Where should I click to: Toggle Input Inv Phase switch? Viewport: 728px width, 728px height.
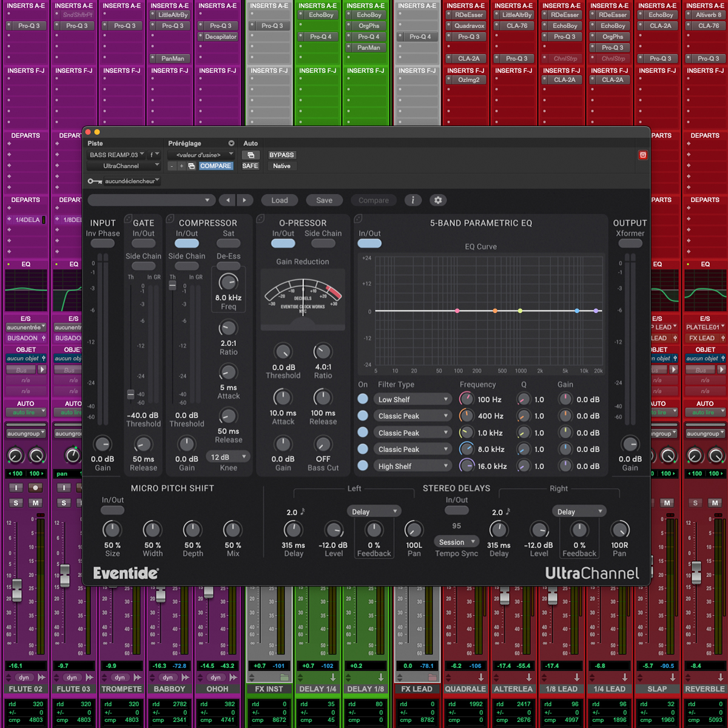coord(103,244)
